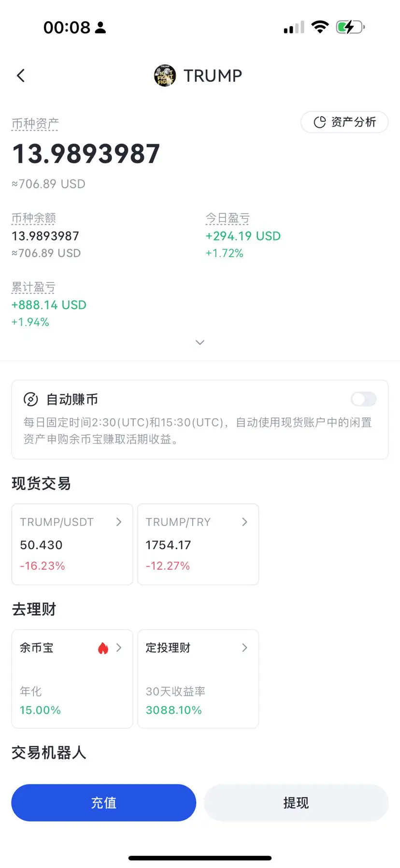Tap the 今日盈亏 underlined label
This screenshot has width=400, height=868.
point(228,219)
